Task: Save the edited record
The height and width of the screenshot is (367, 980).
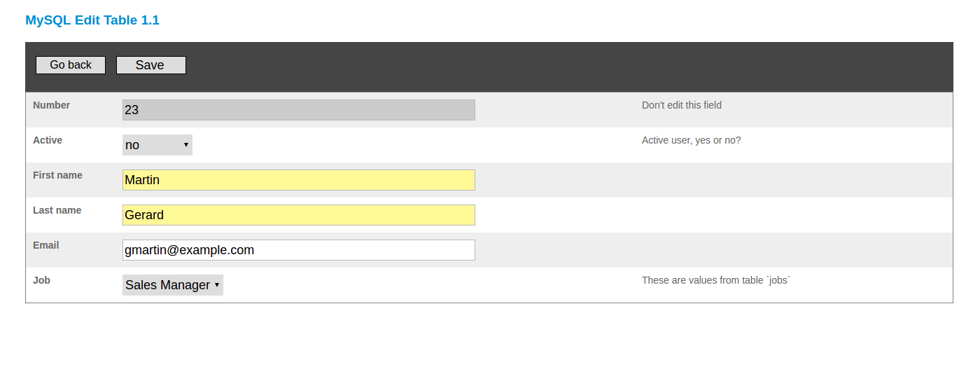Action: pyautogui.click(x=150, y=65)
